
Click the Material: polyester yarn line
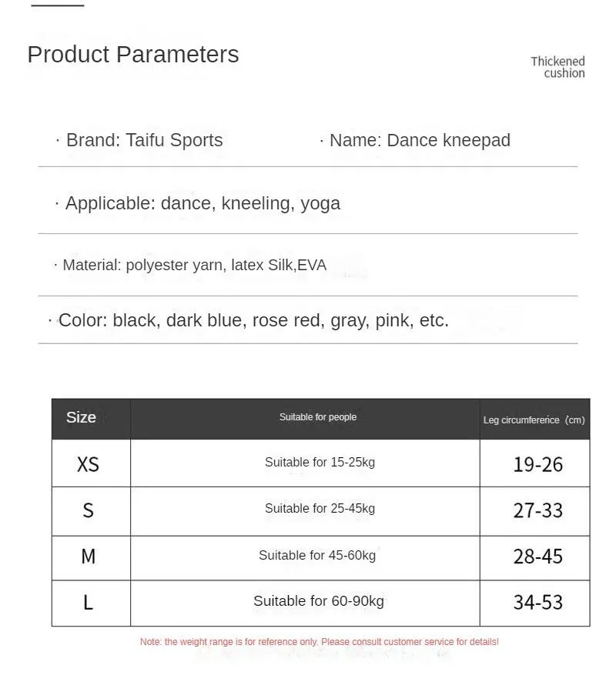pyautogui.click(x=194, y=265)
